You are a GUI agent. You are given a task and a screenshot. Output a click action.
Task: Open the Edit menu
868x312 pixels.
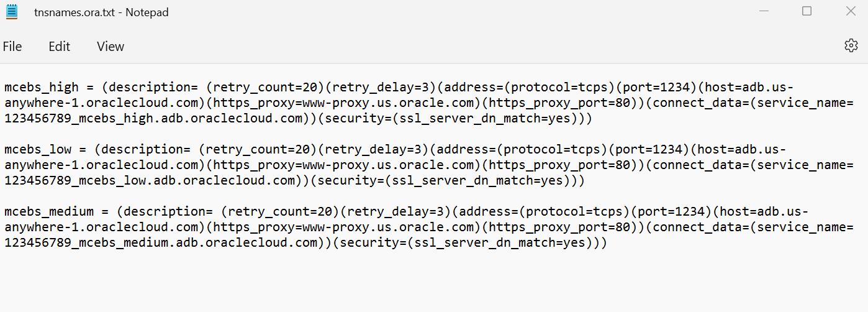[60, 47]
